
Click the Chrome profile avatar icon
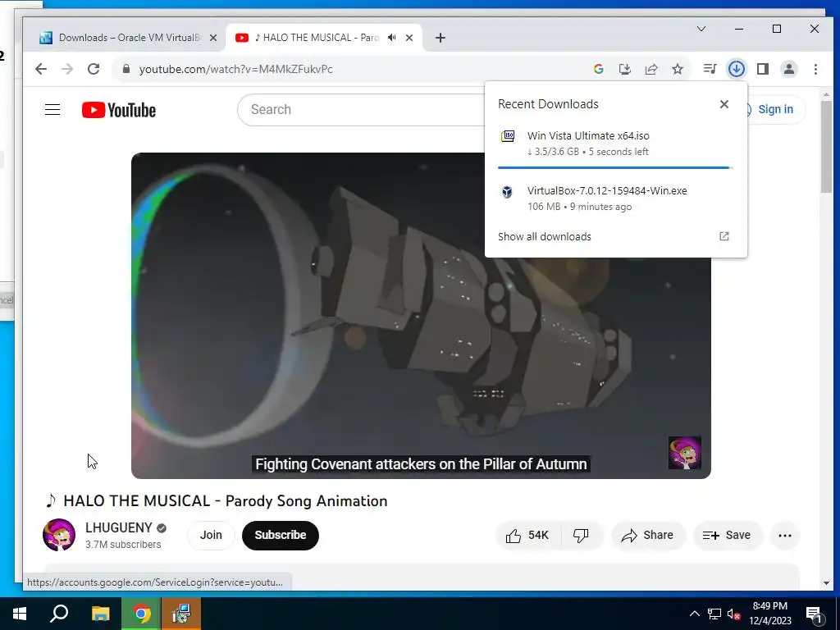pos(789,69)
